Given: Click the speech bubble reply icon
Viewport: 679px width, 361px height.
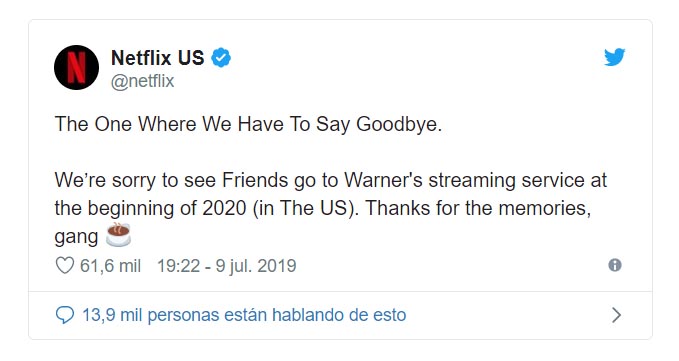Looking at the screenshot, I should coord(65,315).
